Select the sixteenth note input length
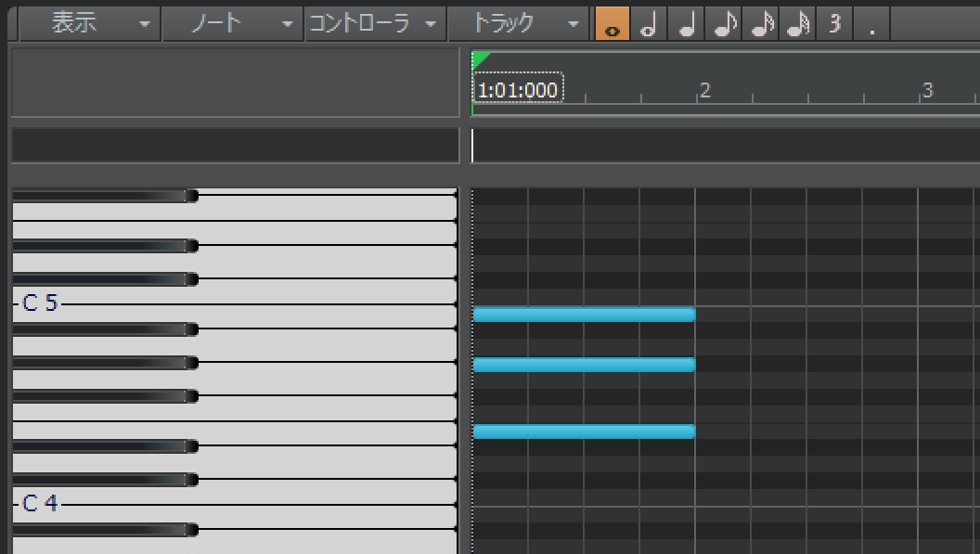 click(760, 24)
